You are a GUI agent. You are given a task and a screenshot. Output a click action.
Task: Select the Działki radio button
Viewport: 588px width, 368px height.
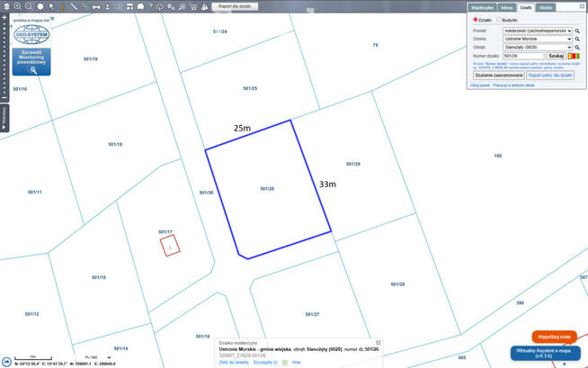(x=476, y=19)
